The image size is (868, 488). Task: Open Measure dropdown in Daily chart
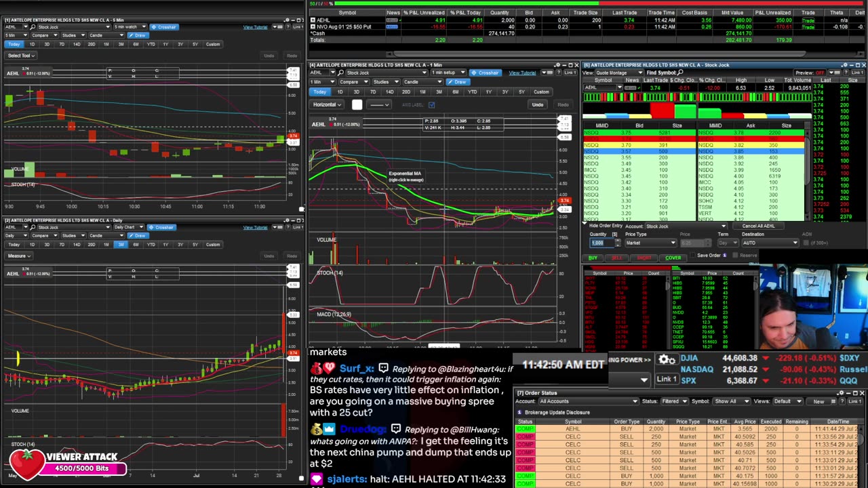(19, 256)
